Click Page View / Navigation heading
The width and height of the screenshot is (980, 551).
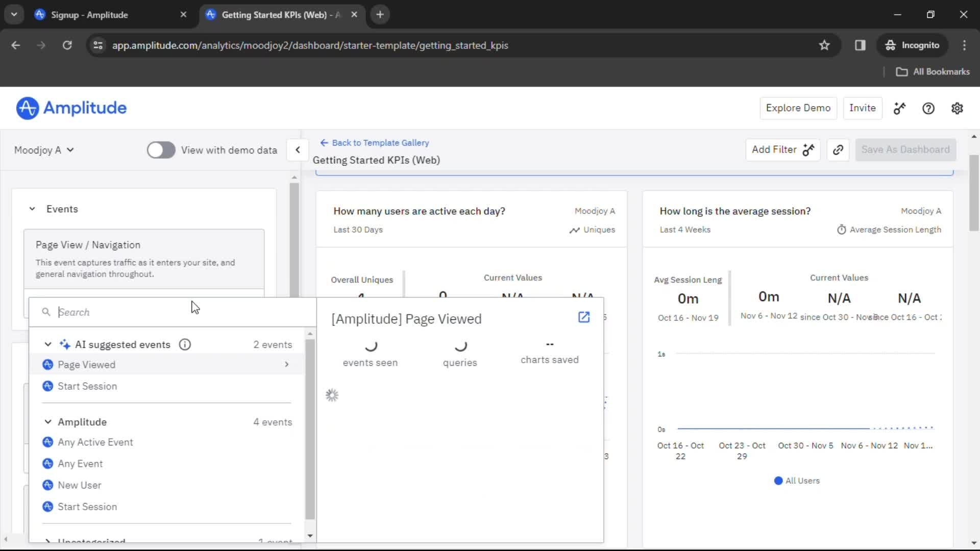(x=88, y=245)
